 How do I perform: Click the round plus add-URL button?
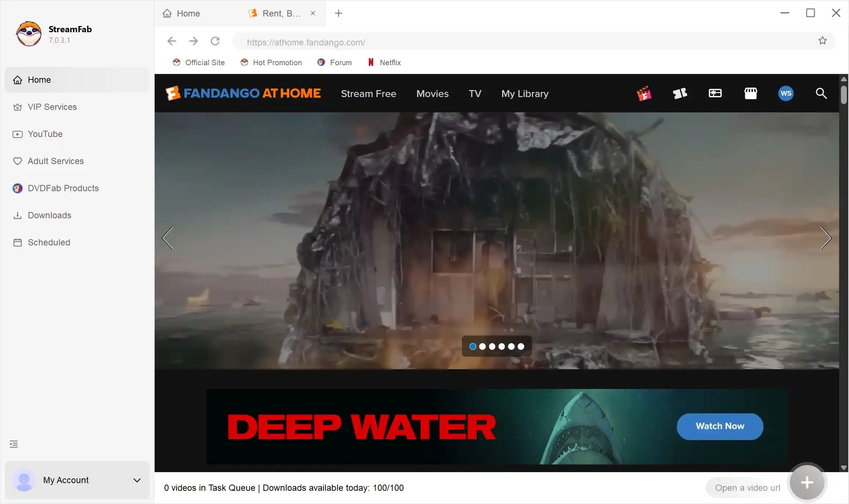click(807, 483)
